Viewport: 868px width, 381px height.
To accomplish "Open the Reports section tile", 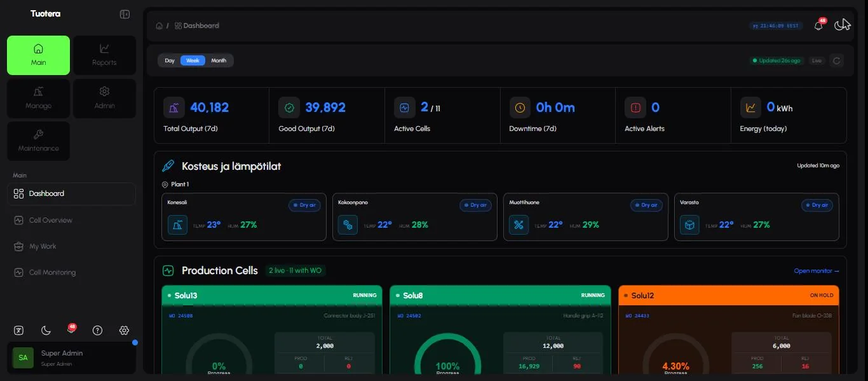I will pos(104,55).
